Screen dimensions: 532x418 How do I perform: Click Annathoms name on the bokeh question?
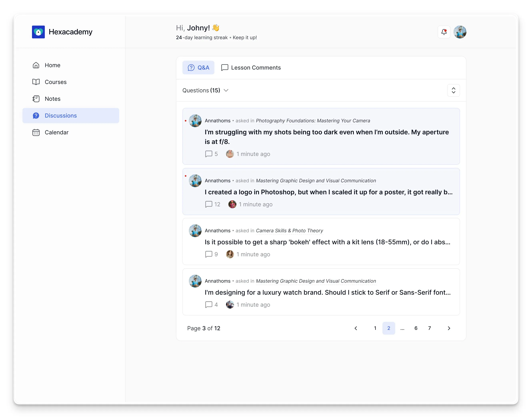tap(217, 231)
